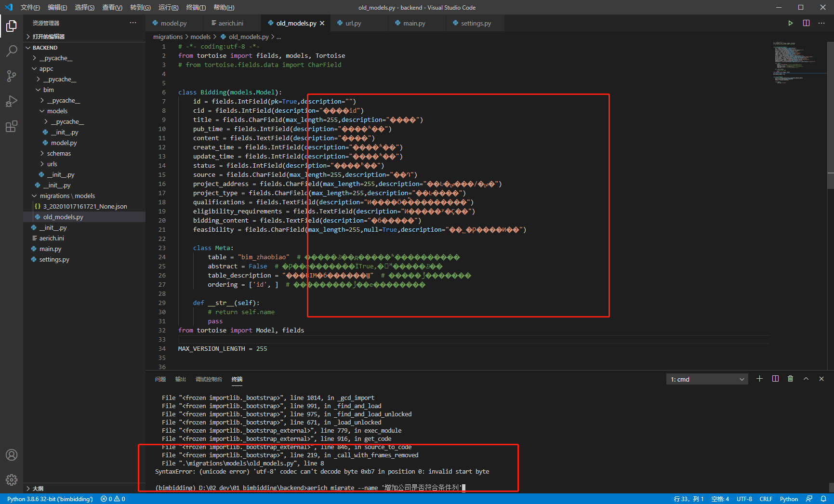Screen dimensions: 834x504
Task: Switch to the 输出 panel tab
Action: [x=181, y=379]
